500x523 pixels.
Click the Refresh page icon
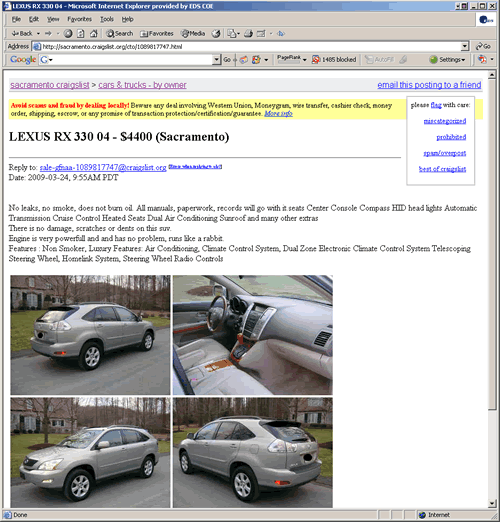tap(81, 33)
